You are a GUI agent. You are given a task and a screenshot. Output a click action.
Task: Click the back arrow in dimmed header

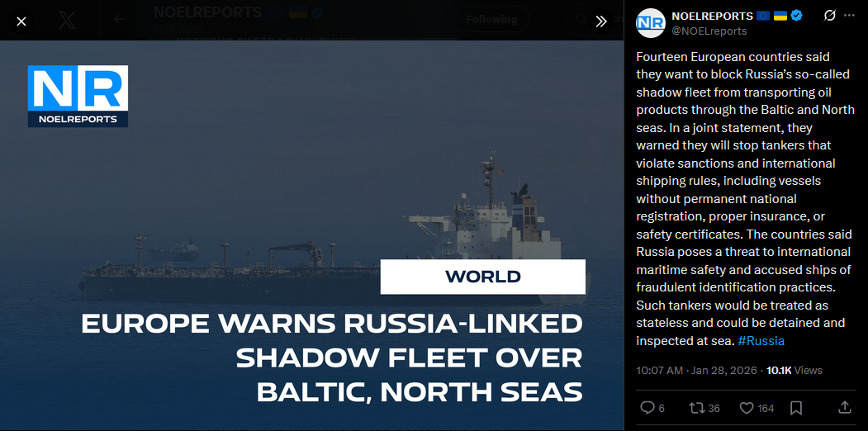[118, 20]
